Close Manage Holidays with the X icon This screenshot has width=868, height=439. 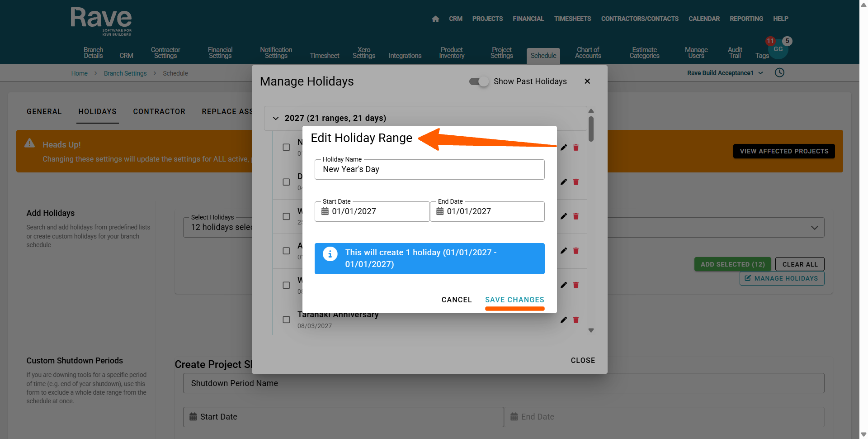coord(587,81)
